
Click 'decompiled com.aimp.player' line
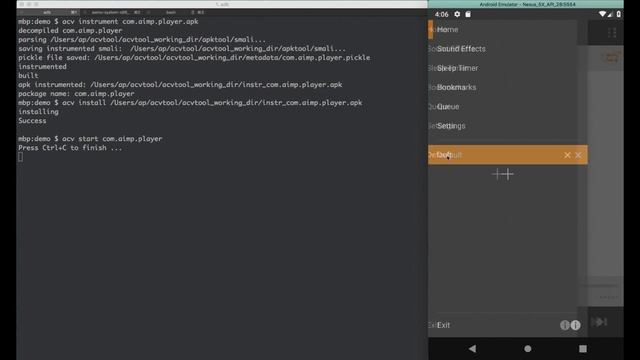point(70,31)
